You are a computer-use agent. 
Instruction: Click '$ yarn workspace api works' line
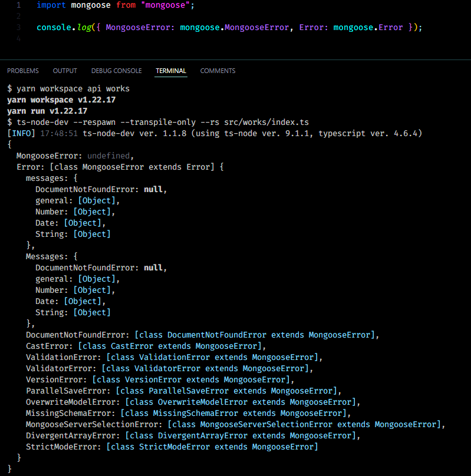(68, 88)
